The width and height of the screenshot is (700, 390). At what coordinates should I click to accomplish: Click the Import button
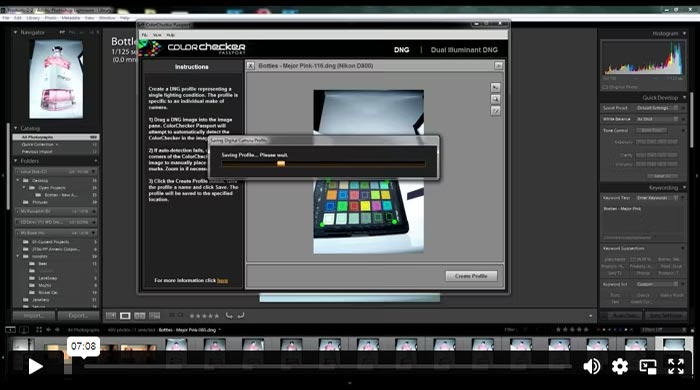[34, 316]
